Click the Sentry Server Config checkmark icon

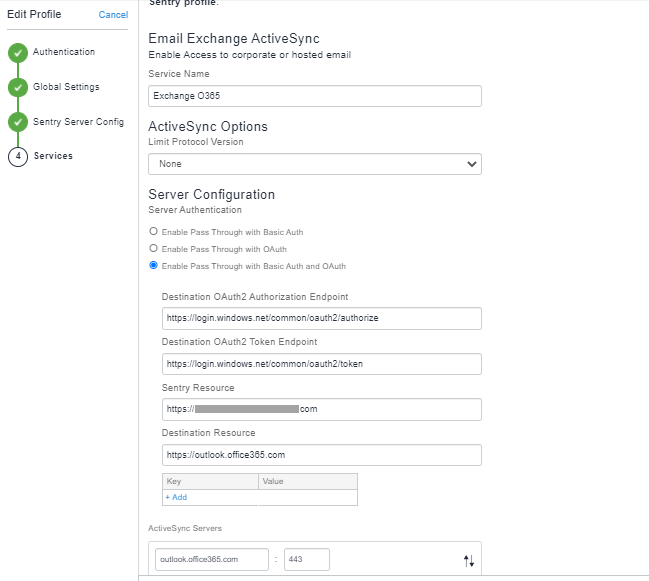(17, 123)
